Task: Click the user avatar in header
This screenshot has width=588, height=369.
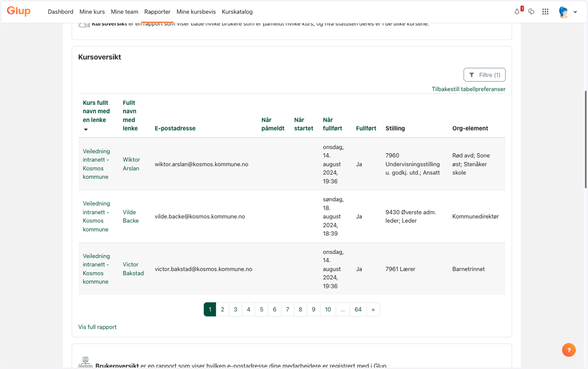Action: [x=563, y=12]
